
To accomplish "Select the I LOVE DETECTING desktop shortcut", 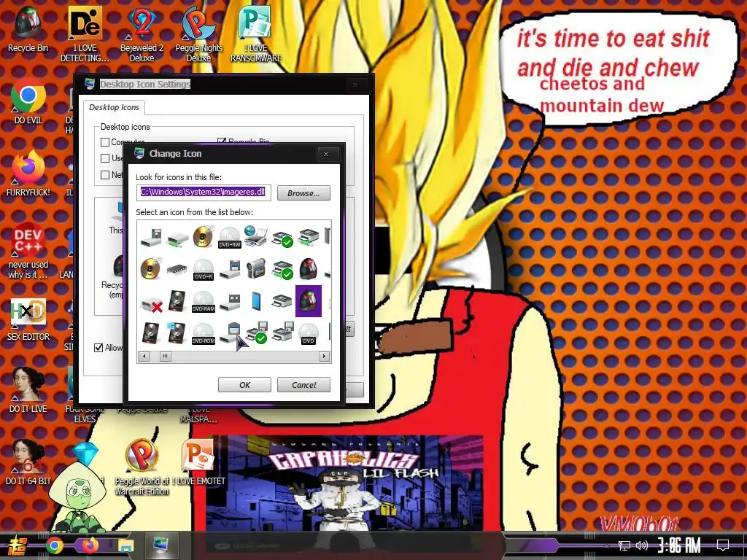I will [x=85, y=34].
